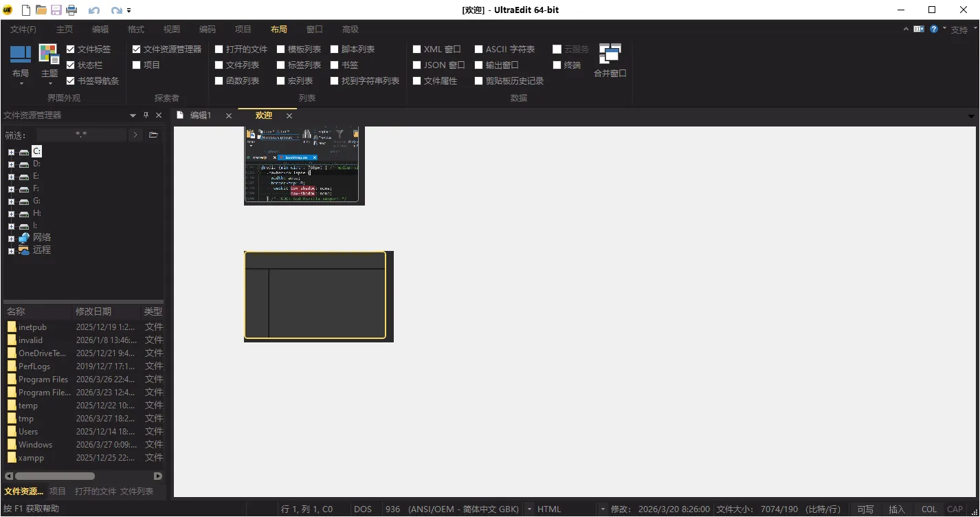The image size is (980, 517).
Task: Click the blue help question mark icon
Action: 934,29
